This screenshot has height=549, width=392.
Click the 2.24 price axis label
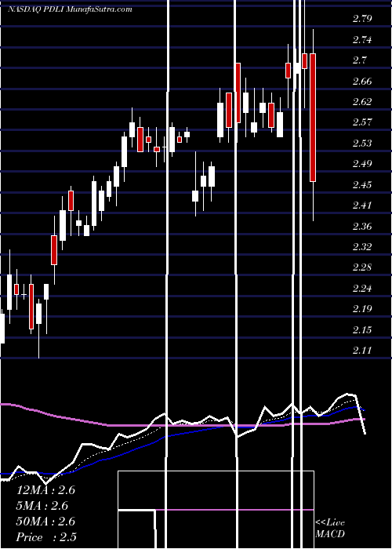pyautogui.click(x=362, y=288)
